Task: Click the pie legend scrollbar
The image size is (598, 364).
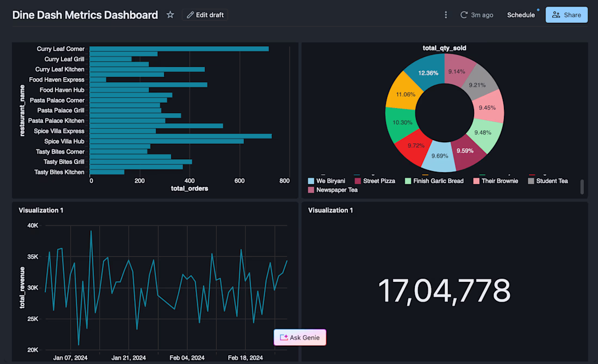Action: tap(582, 187)
